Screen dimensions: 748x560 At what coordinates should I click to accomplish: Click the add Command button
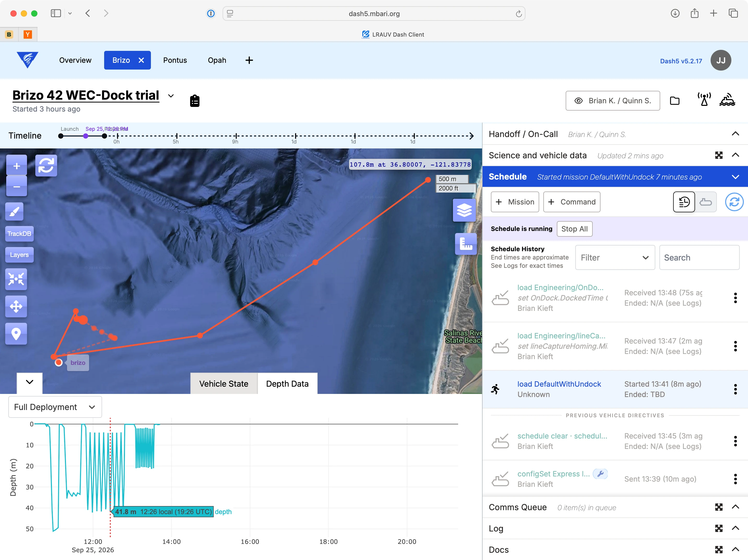click(x=571, y=202)
